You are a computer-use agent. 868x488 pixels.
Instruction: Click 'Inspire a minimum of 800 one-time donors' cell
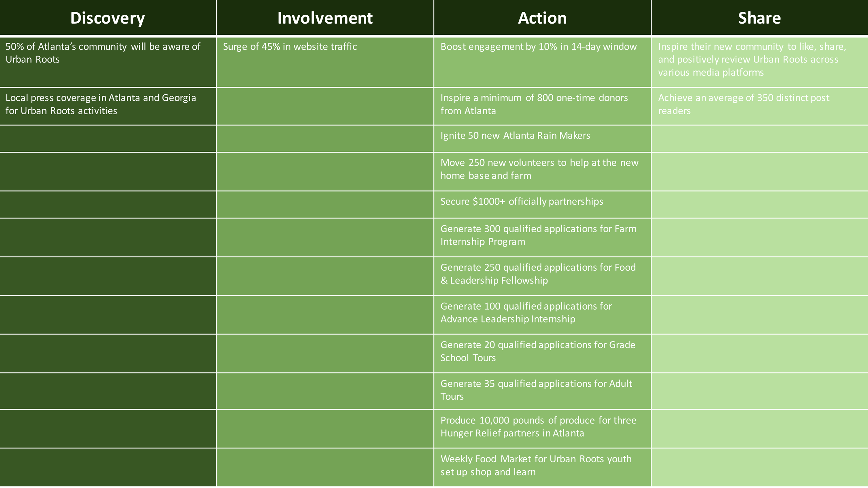(542, 106)
